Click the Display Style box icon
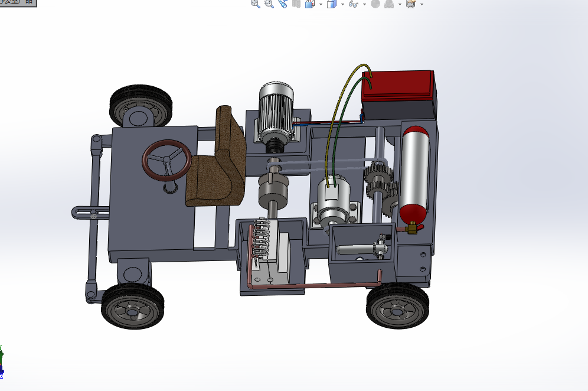 (x=332, y=4)
